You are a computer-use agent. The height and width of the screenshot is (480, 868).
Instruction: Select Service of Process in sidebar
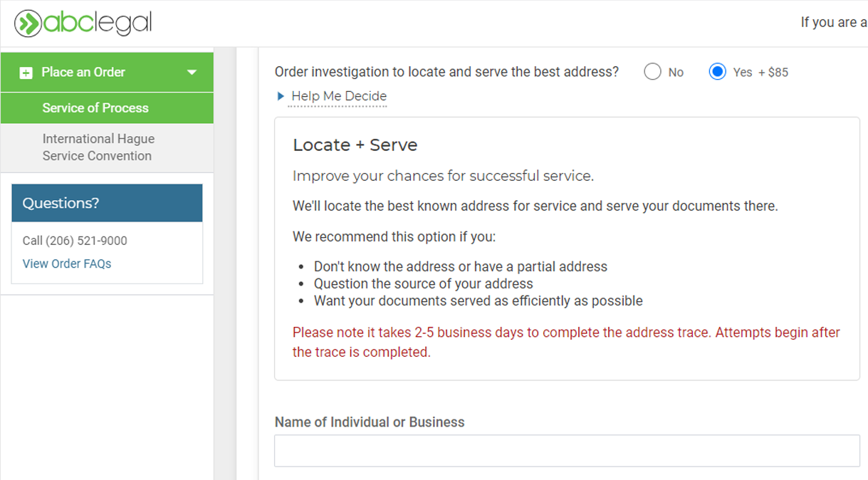[x=95, y=108]
